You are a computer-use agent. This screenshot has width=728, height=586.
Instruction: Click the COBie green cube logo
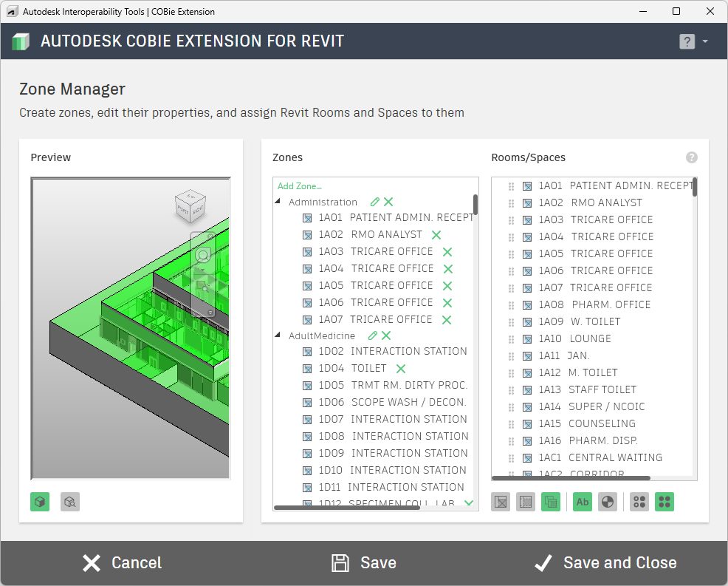point(21,41)
